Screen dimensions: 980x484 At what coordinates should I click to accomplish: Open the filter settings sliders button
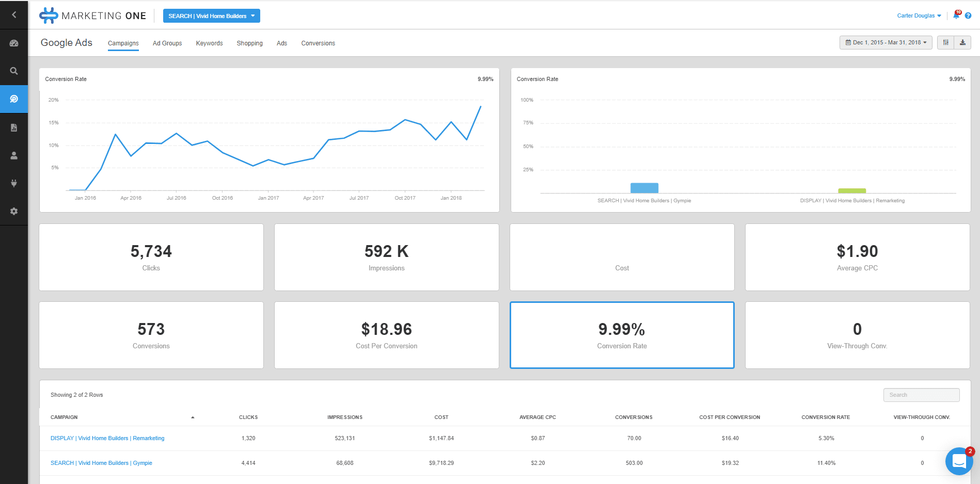pyautogui.click(x=946, y=42)
